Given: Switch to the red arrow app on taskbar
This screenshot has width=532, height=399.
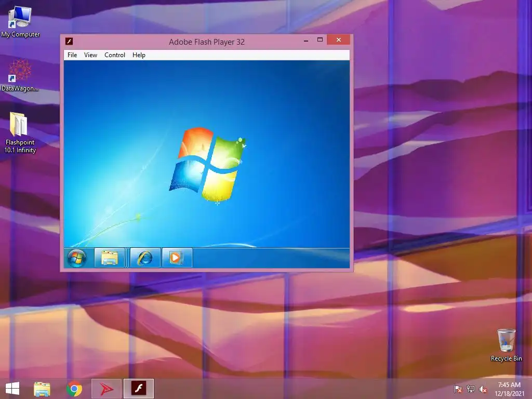Looking at the screenshot, I should (107, 389).
